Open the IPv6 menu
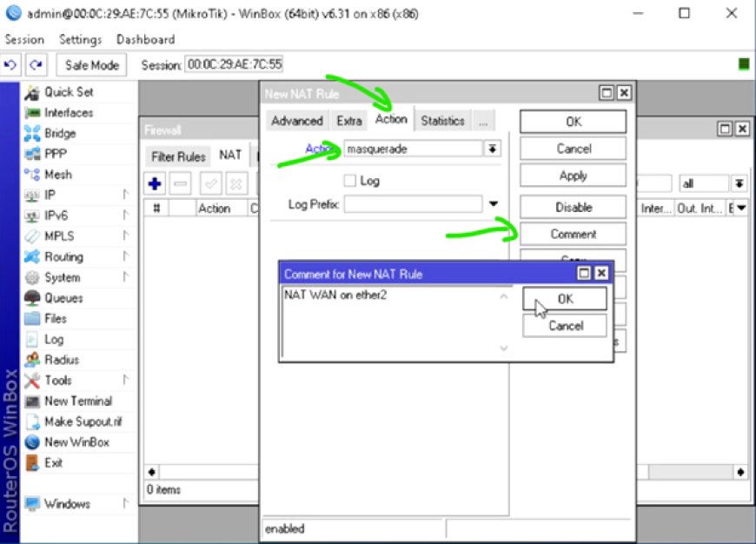Viewport: 756px width, 544px height. tap(56, 216)
